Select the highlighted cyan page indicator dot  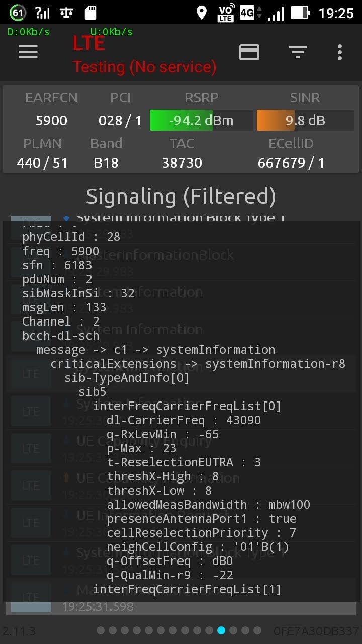pos(221,630)
